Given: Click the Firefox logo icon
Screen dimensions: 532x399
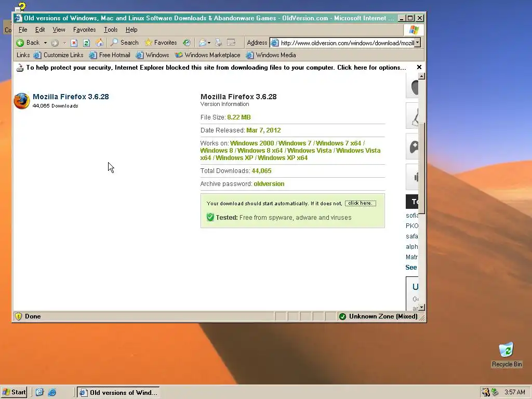Looking at the screenshot, I should tap(22, 101).
